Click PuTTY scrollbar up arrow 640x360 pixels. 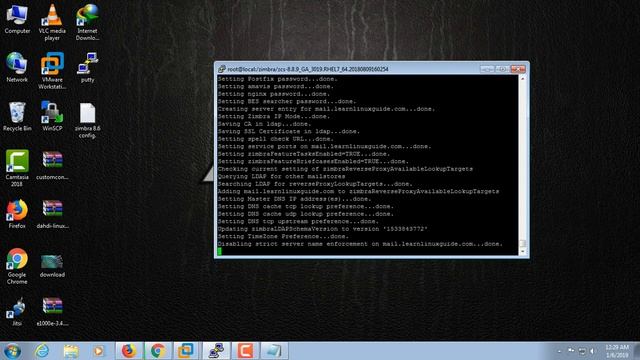(x=522, y=78)
